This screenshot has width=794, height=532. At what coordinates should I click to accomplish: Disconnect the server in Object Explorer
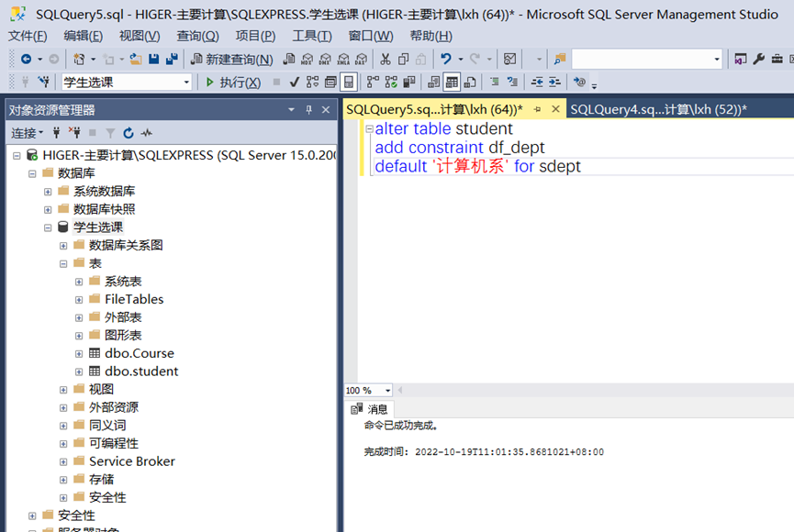click(x=75, y=133)
